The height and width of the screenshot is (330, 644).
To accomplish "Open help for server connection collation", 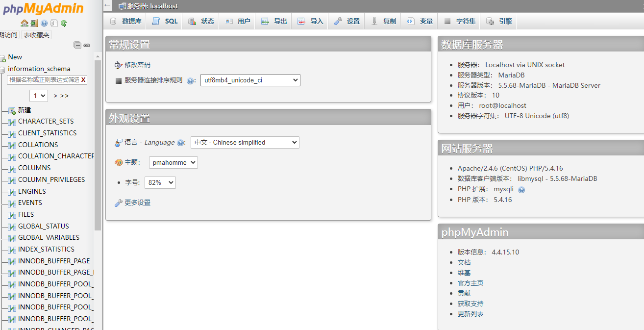I will [x=191, y=81].
